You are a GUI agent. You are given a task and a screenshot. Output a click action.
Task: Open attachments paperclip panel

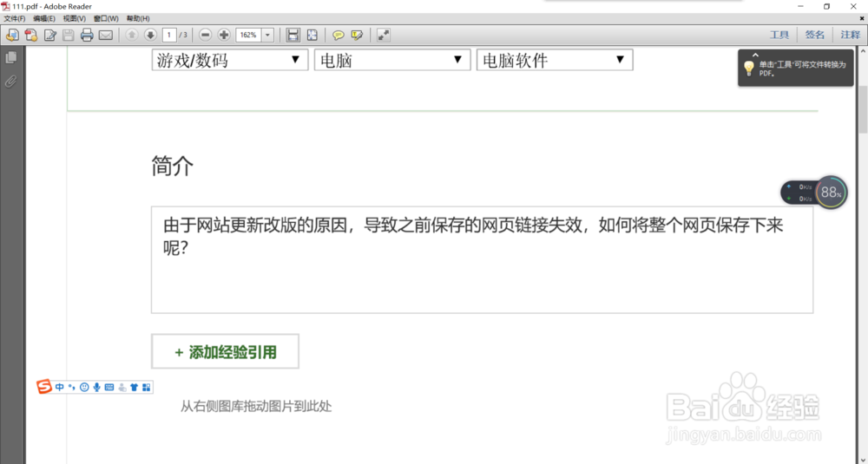pyautogui.click(x=11, y=82)
